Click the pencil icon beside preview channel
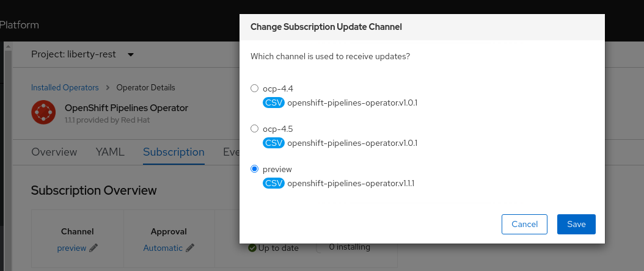Viewport: 644px width, 271px height. (x=93, y=248)
